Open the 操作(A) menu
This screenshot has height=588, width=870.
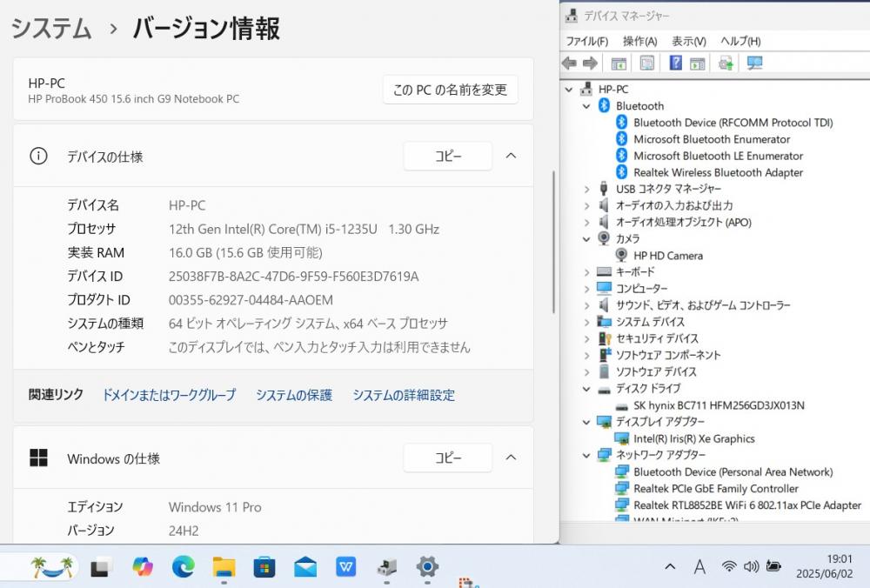(639, 41)
